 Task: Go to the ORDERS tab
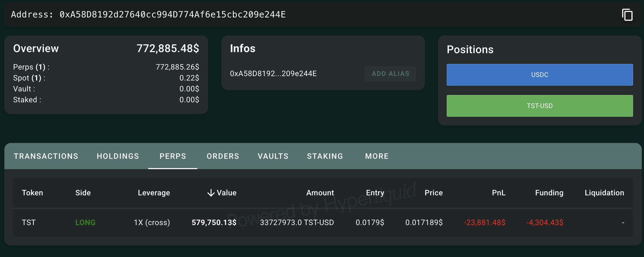223,156
